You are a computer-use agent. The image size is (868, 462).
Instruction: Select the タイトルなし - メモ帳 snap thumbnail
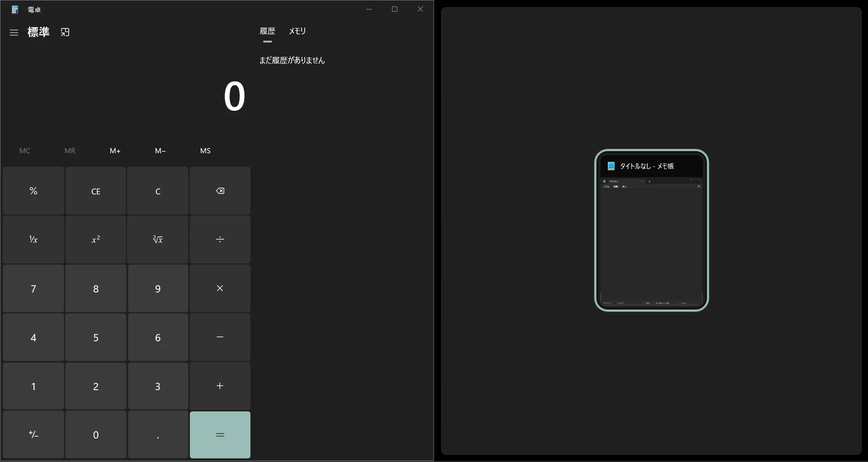(651, 230)
